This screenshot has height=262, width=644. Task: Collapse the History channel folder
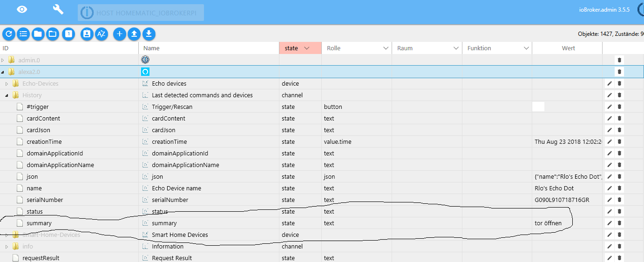point(7,95)
